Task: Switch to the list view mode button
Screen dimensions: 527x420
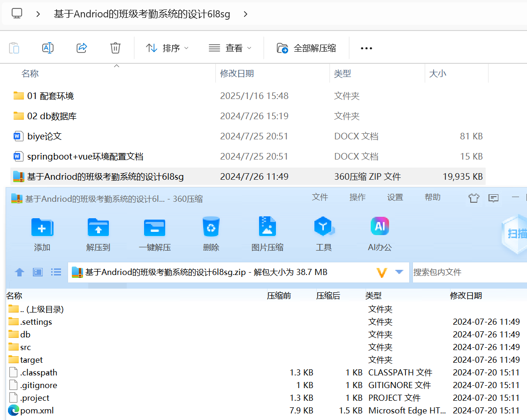Action: [x=56, y=272]
